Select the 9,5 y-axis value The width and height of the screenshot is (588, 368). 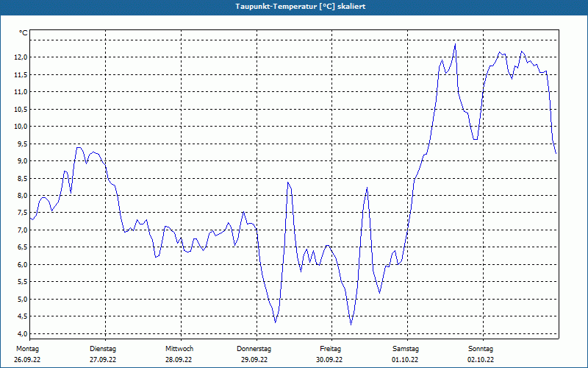(22, 144)
